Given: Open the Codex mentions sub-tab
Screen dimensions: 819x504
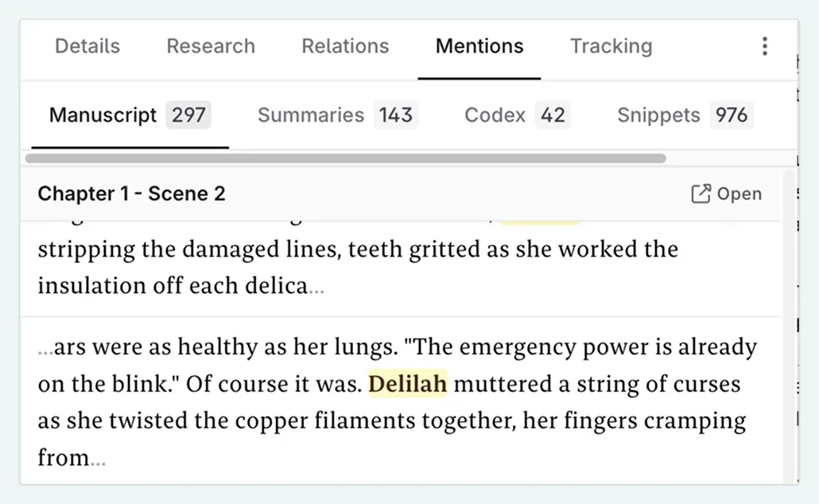Looking at the screenshot, I should pyautogui.click(x=495, y=115).
